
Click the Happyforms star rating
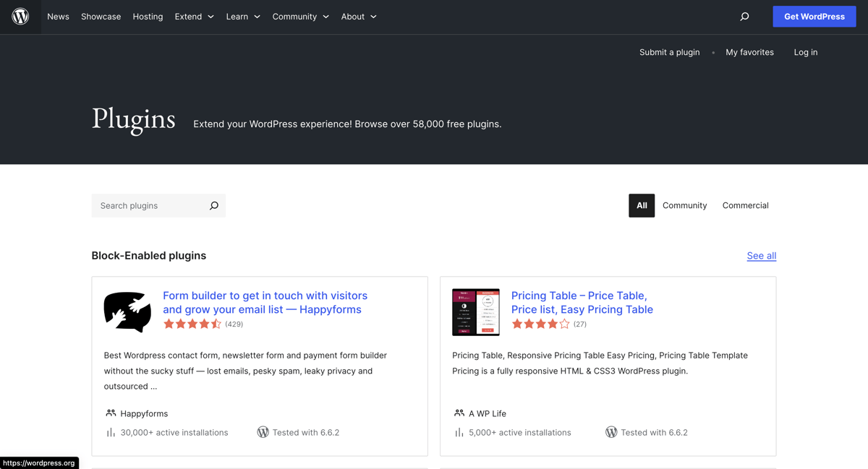[192, 324]
